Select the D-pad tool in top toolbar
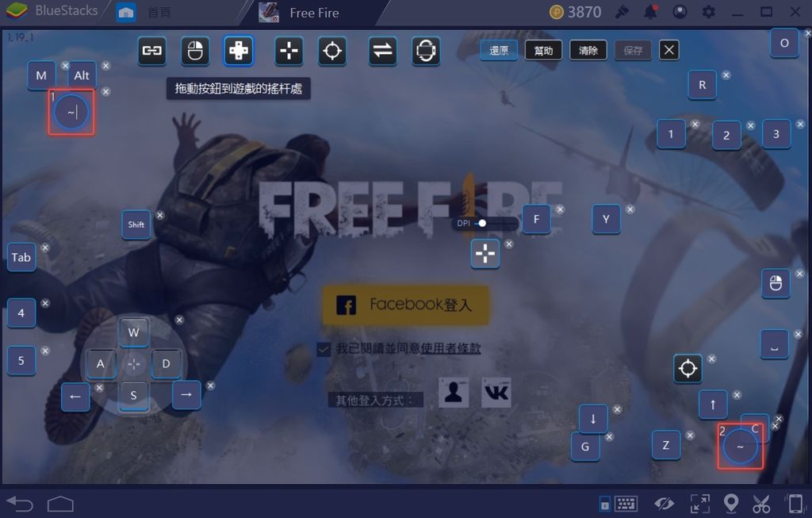Image resolution: width=812 pixels, height=518 pixels. pyautogui.click(x=239, y=51)
